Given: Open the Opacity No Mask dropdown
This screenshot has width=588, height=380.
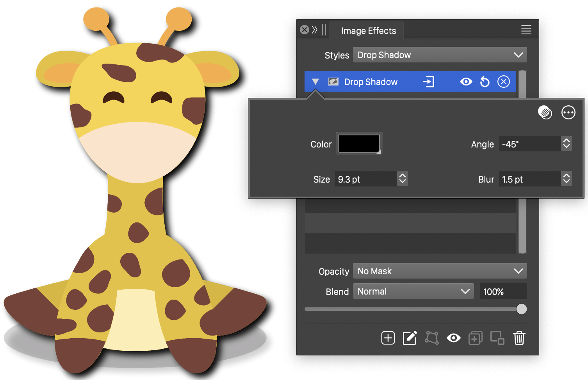Looking at the screenshot, I should pyautogui.click(x=440, y=271).
